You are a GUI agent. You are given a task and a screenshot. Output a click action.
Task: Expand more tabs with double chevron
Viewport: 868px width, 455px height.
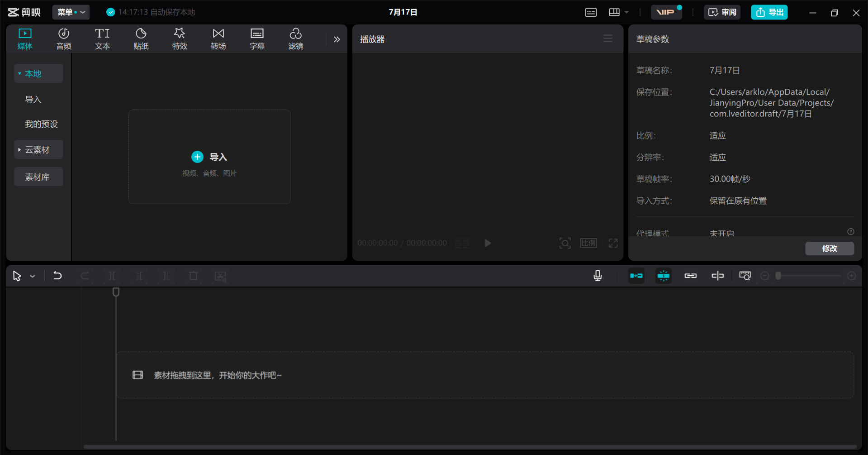[x=337, y=39]
